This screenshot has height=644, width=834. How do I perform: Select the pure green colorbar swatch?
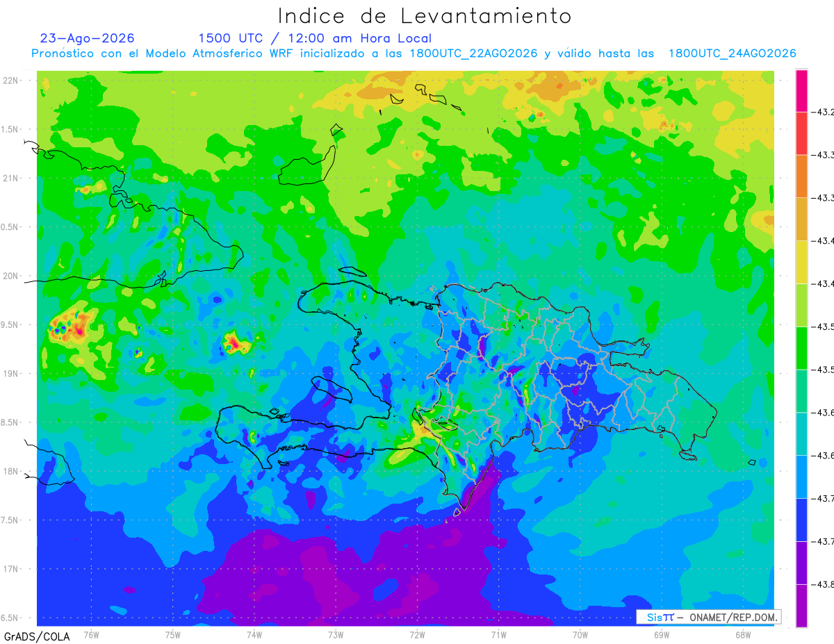coord(801,347)
